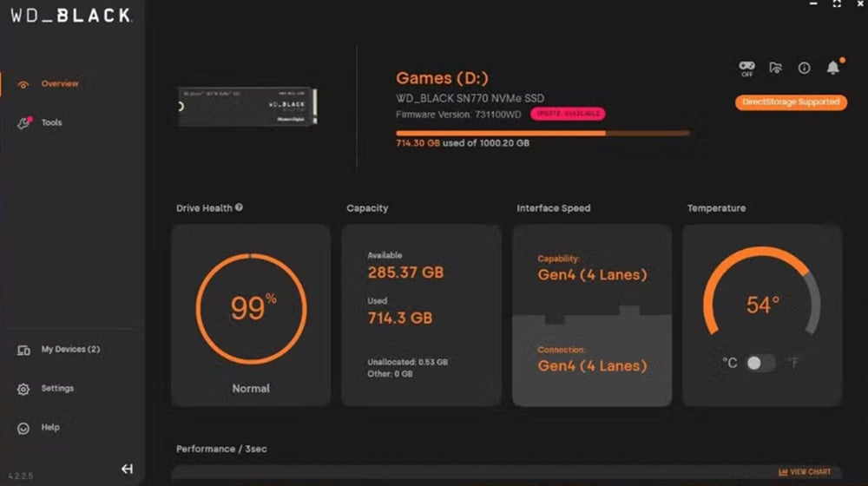Click the Firmware Version 731100WD text
This screenshot has height=486, width=868.
(x=458, y=115)
